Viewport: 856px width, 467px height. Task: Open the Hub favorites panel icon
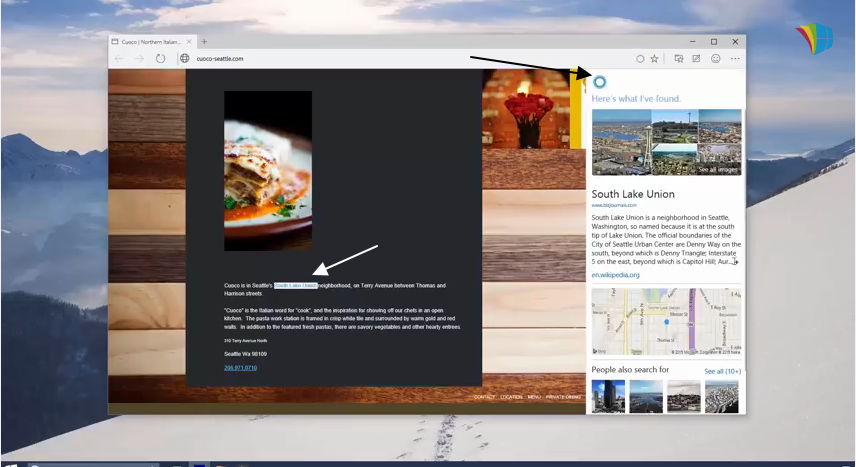[679, 58]
